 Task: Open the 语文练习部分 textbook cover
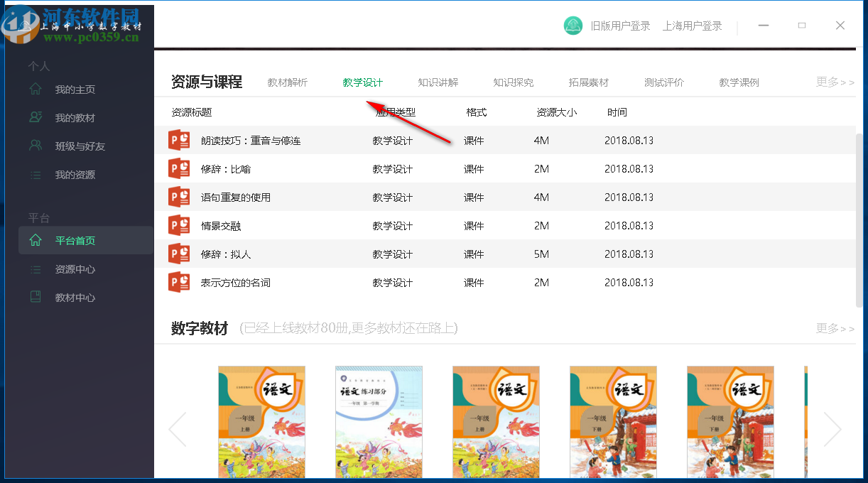coord(379,422)
